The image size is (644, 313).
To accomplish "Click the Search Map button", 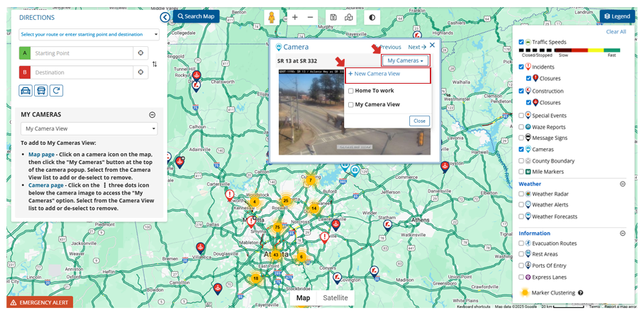I will point(196,16).
